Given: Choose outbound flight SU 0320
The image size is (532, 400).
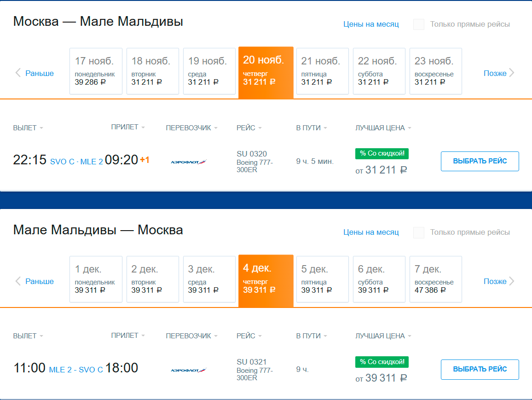Looking at the screenshot, I should (x=480, y=161).
